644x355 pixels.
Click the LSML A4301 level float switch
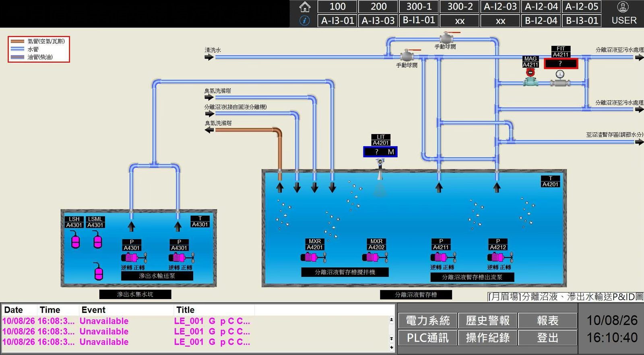click(x=97, y=240)
